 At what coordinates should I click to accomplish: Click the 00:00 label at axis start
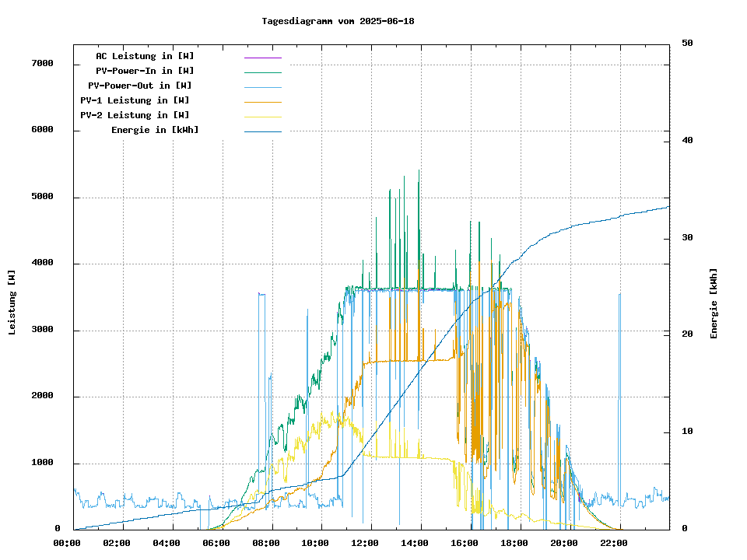click(67, 543)
